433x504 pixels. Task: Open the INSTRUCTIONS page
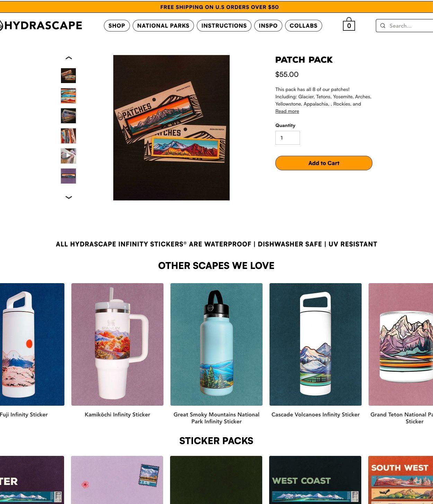(224, 26)
